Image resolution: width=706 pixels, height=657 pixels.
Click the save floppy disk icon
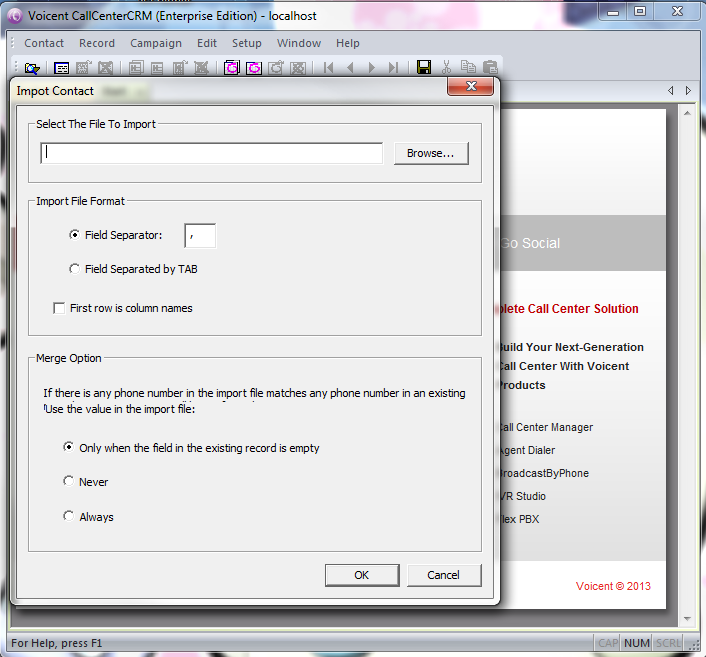click(424, 68)
